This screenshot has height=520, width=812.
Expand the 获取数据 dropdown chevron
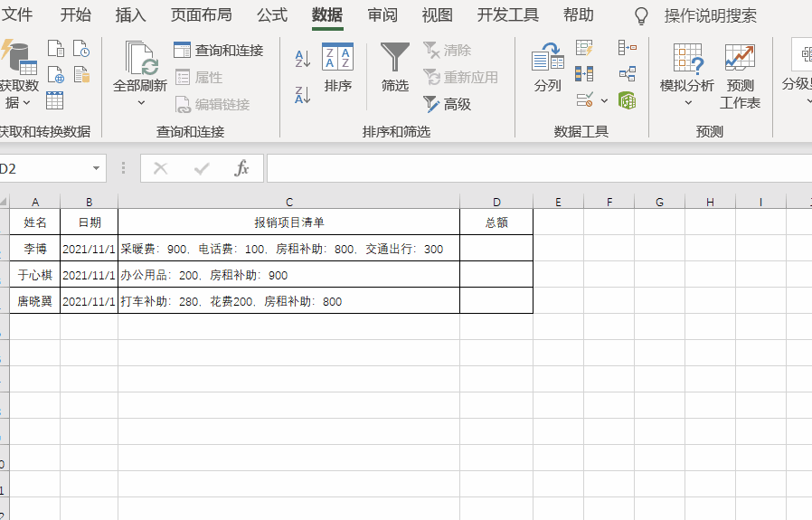tap(27, 103)
